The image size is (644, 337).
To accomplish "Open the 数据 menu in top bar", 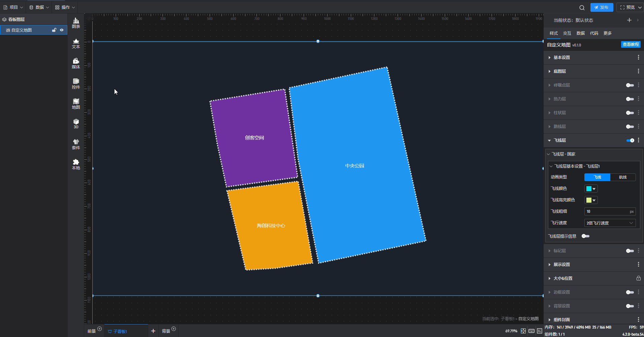I will pos(39,7).
